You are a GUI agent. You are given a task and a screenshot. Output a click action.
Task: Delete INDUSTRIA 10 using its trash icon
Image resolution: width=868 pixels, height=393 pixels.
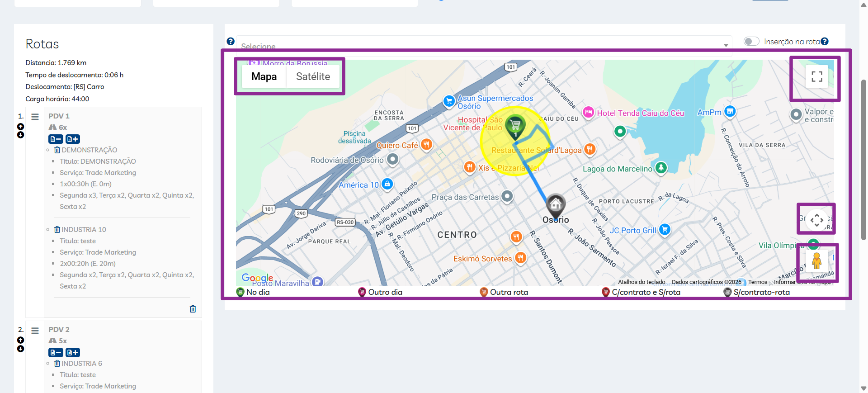pyautogui.click(x=57, y=230)
